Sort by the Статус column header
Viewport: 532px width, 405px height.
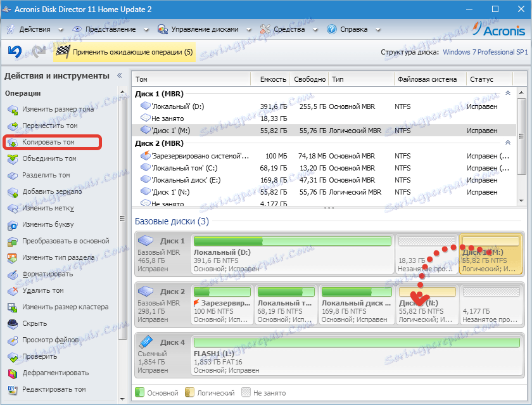click(x=489, y=79)
